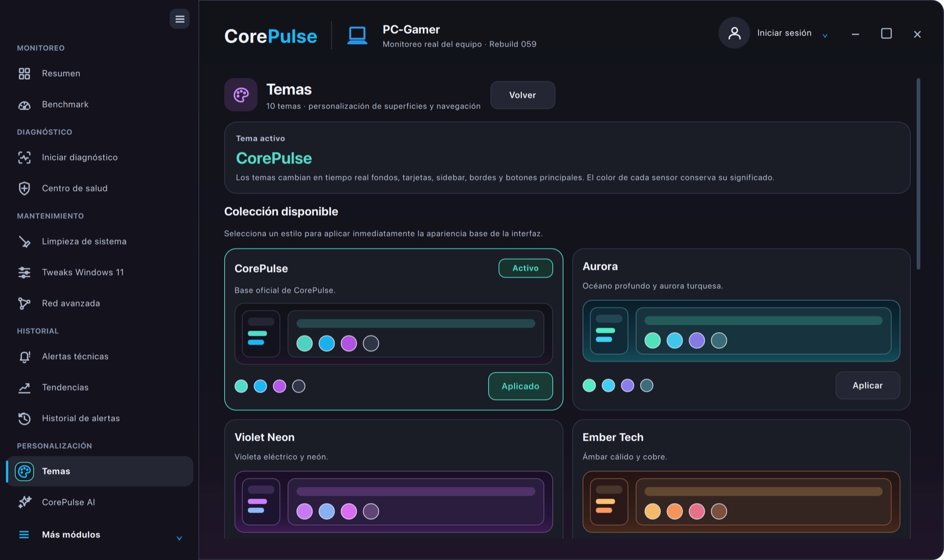
Task: Click the Aplicado button on CorePulse
Action: (520, 386)
